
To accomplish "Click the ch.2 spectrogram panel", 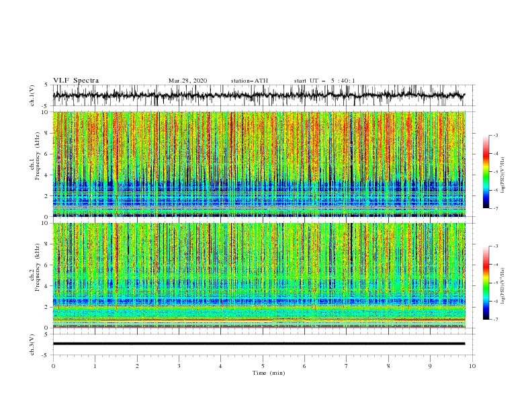I will [x=259, y=275].
